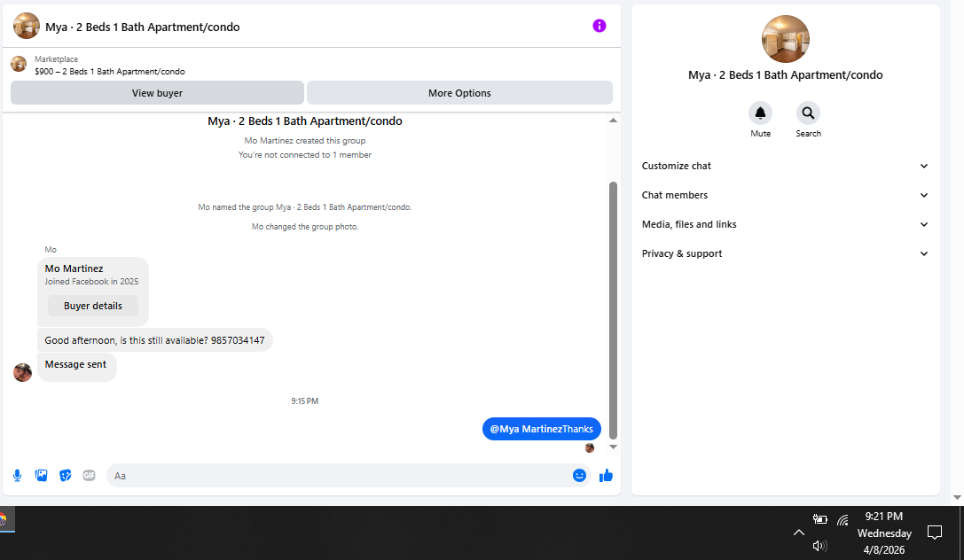This screenshot has height=560, width=964.
Task: Click the taskbar clock showing 9:21 PM
Action: pos(884,533)
